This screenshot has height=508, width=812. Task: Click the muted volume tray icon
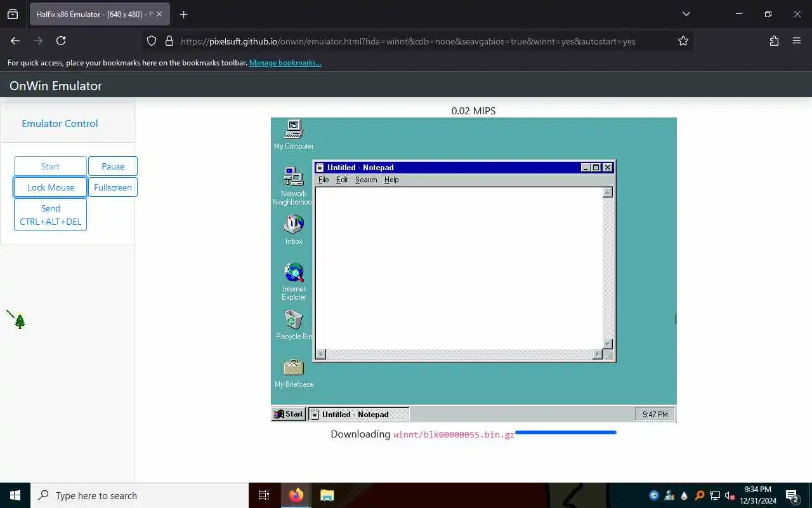pyautogui.click(x=730, y=495)
